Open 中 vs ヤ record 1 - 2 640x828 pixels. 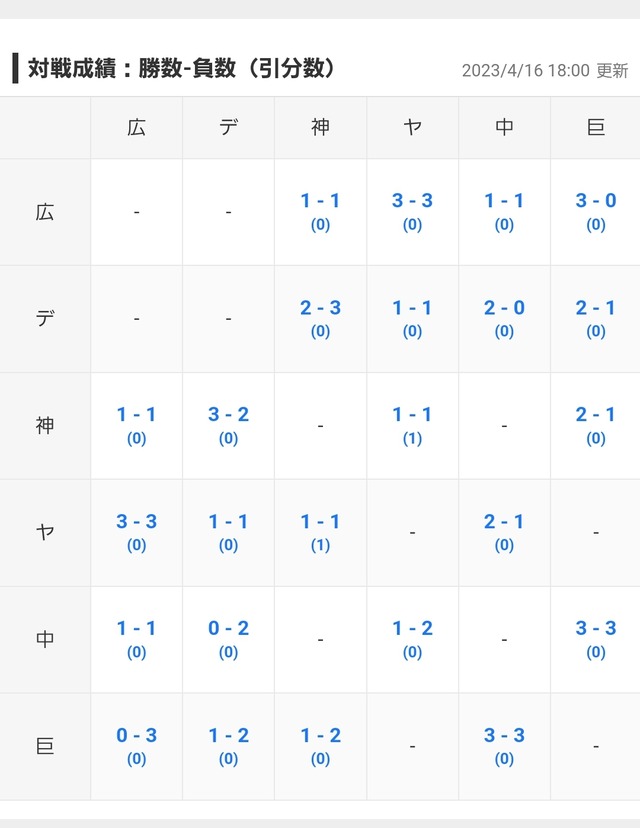(x=412, y=639)
